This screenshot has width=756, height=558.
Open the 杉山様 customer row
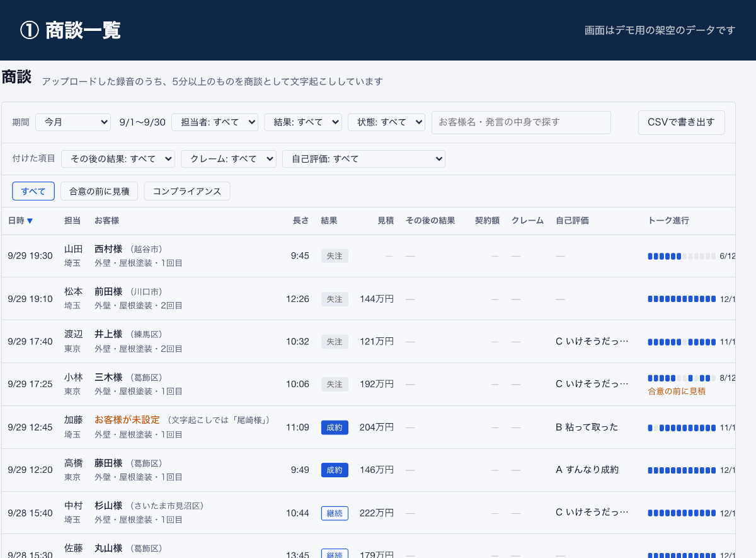tap(369, 513)
